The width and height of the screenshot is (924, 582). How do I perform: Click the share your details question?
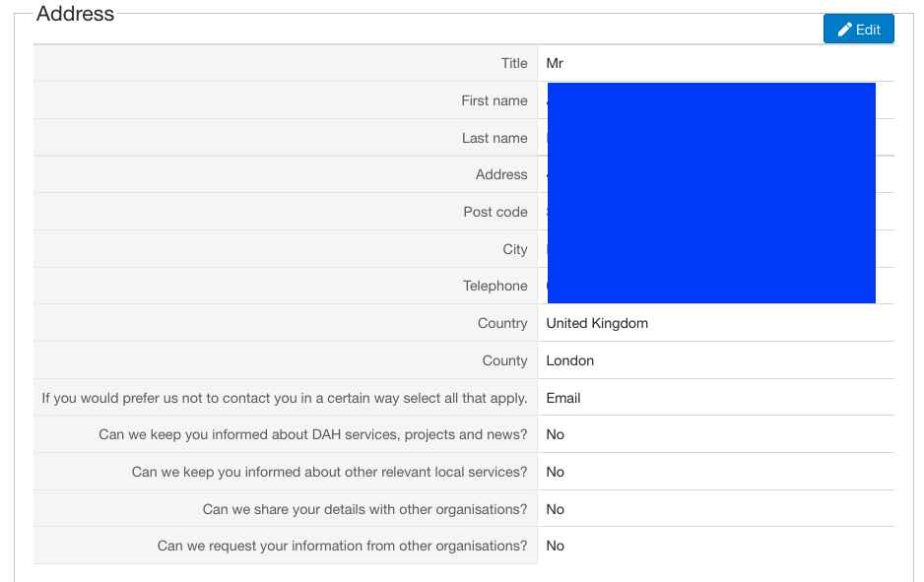364,509
